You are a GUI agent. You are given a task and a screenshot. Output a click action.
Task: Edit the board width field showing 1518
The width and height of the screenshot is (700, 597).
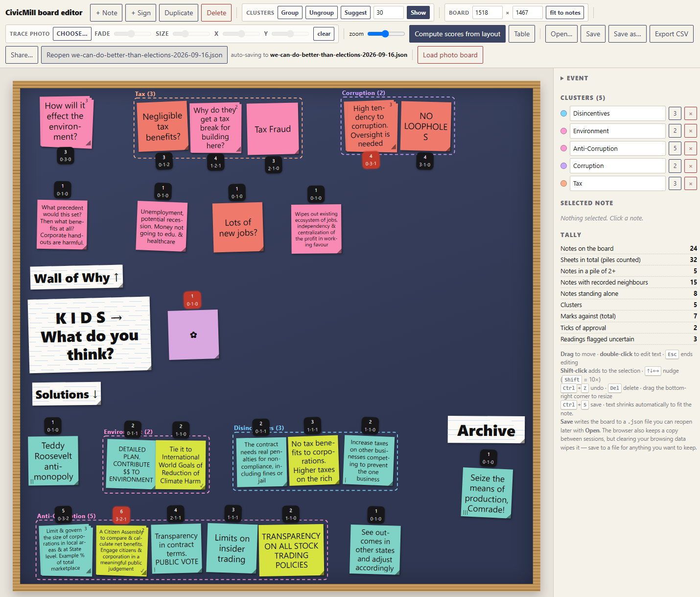tap(488, 13)
